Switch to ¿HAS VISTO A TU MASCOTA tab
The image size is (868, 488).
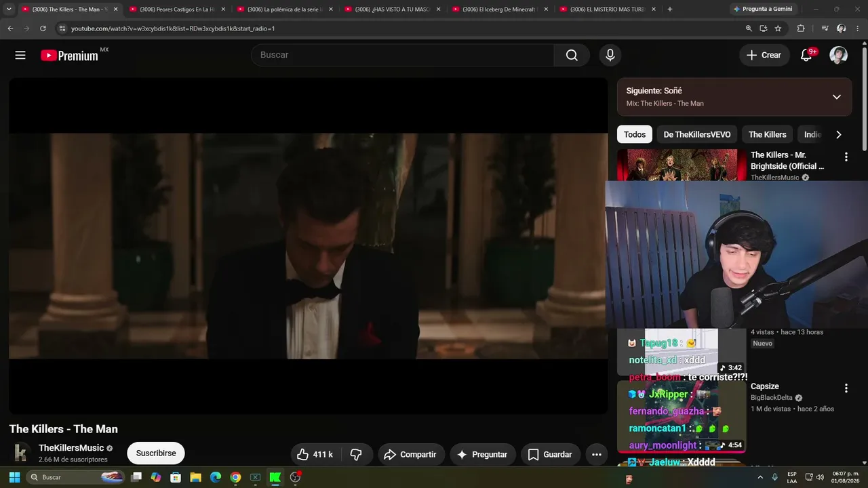(x=391, y=9)
